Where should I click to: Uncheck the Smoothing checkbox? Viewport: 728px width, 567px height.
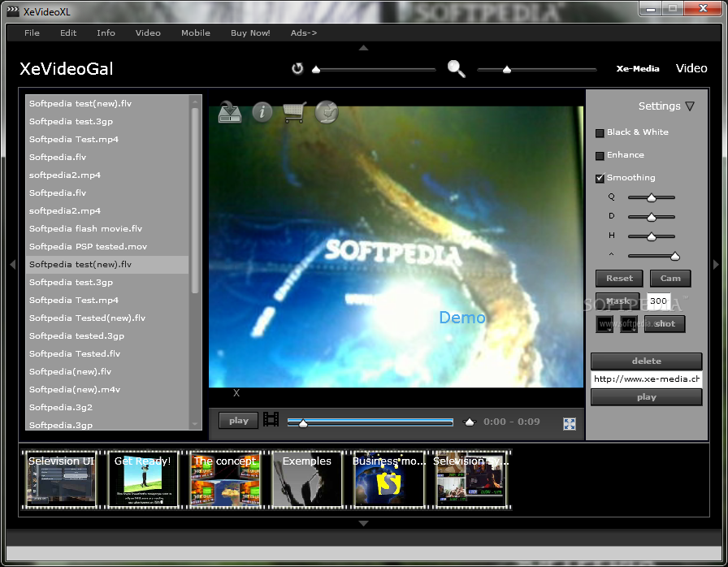pyautogui.click(x=600, y=178)
